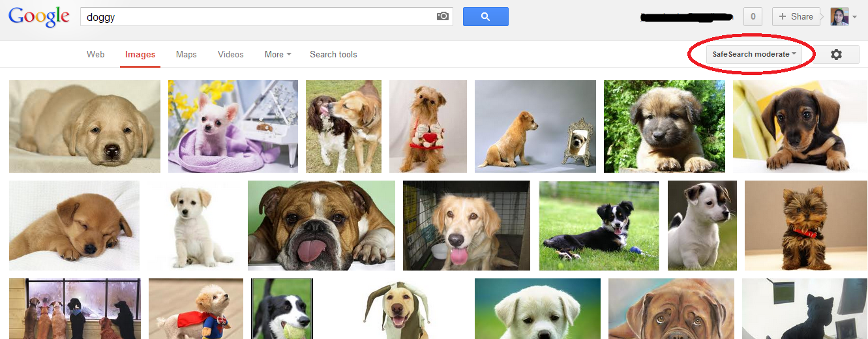
Task: Open the puppy looking into mirror image
Action: 535,126
